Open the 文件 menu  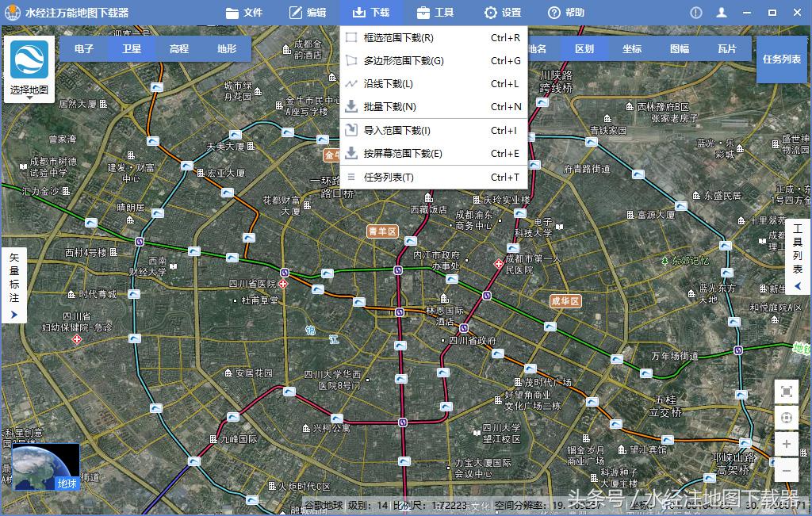point(244,13)
